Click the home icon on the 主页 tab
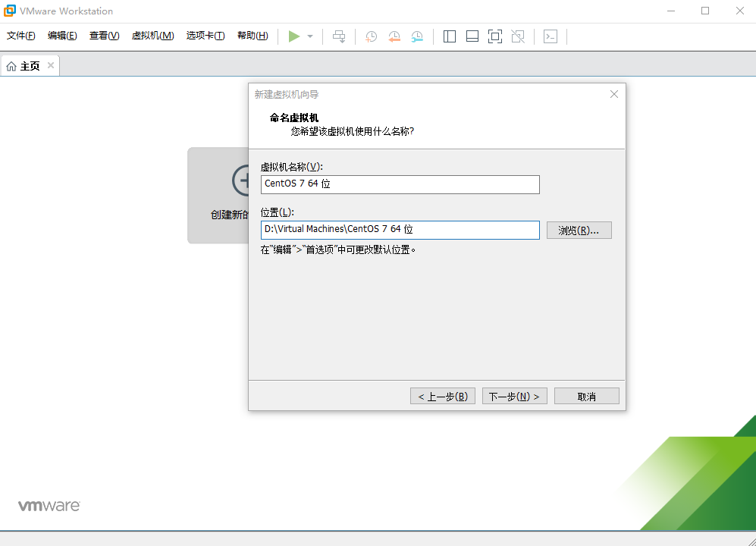The height and width of the screenshot is (546, 756). tap(11, 66)
